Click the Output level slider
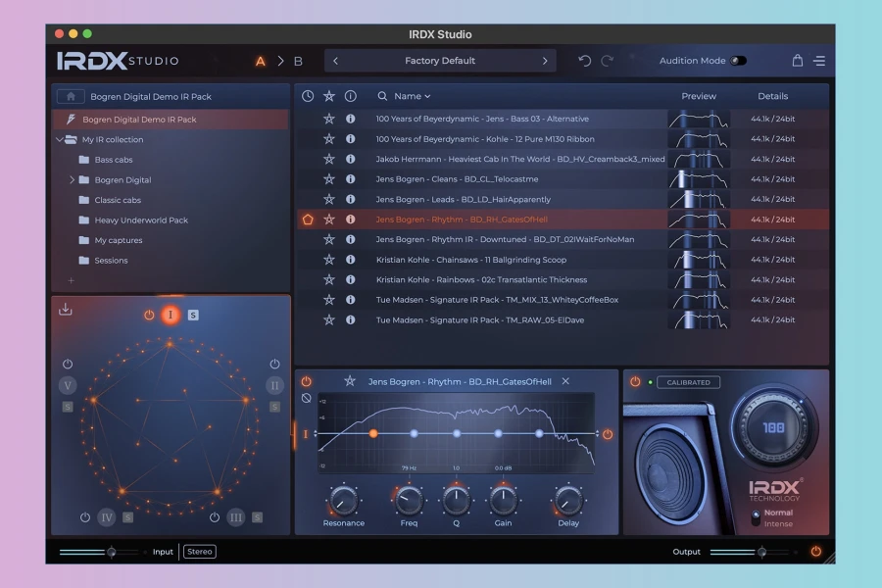 [x=750, y=552]
